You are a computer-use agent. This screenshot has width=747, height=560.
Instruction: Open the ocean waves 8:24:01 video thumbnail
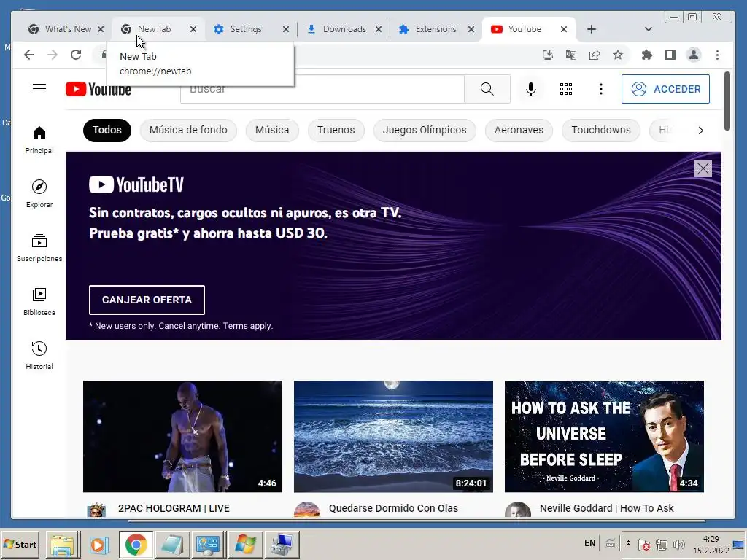point(393,436)
